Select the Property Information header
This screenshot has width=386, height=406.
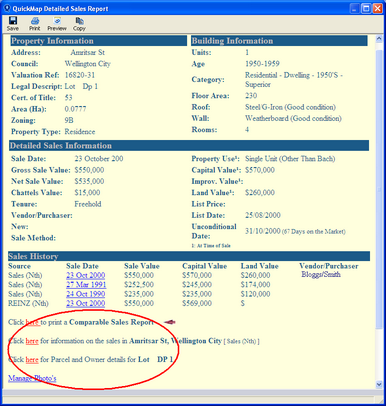tap(98, 41)
